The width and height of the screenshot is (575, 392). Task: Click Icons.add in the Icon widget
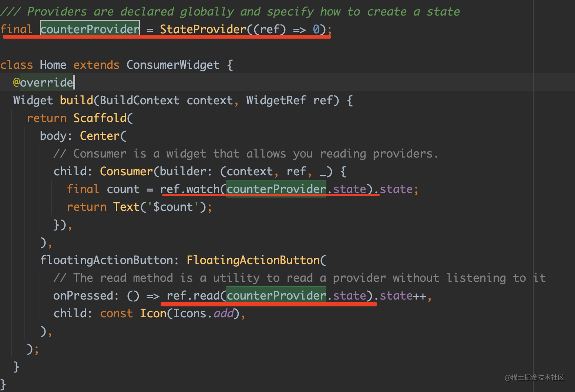204,313
